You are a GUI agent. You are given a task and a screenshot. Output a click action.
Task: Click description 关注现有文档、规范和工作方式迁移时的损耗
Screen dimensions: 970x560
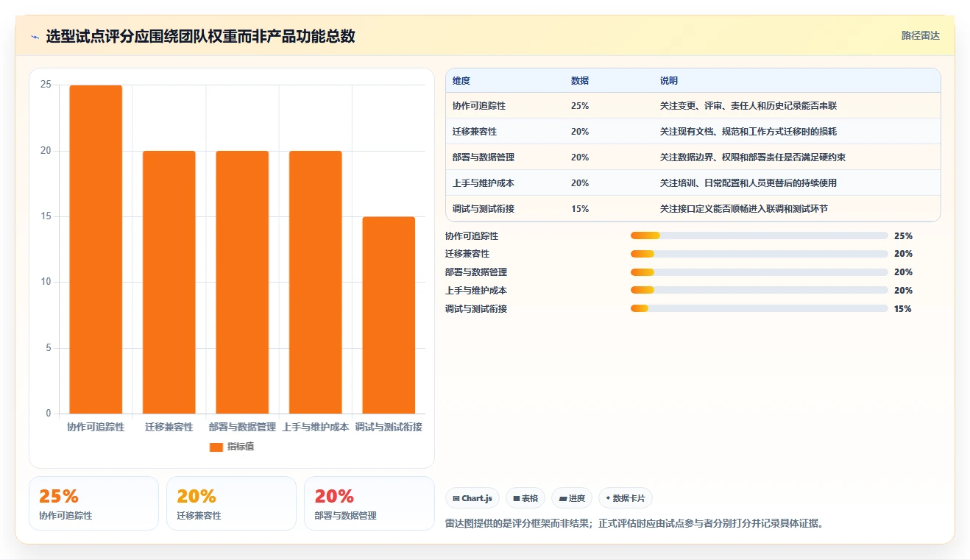click(748, 132)
